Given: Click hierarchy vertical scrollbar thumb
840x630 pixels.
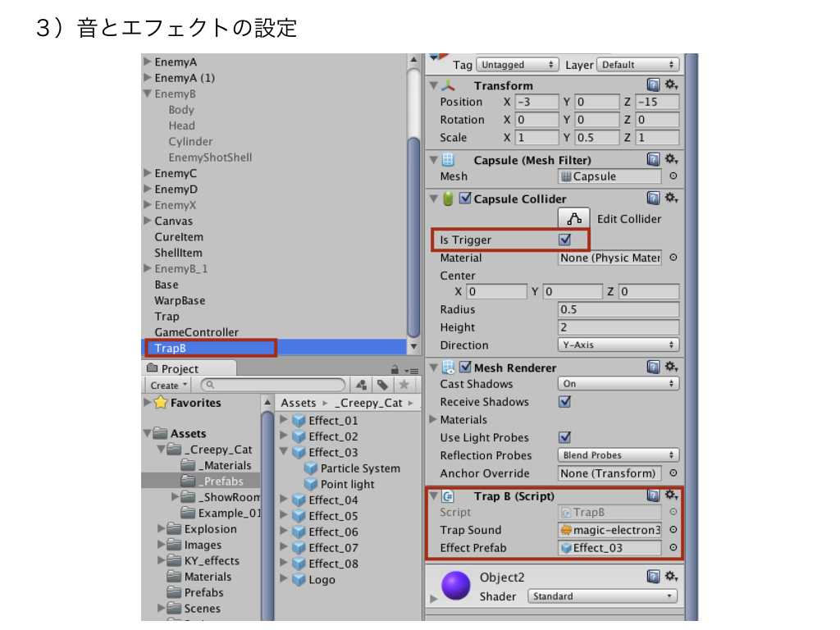Looking at the screenshot, I should coord(413,237).
